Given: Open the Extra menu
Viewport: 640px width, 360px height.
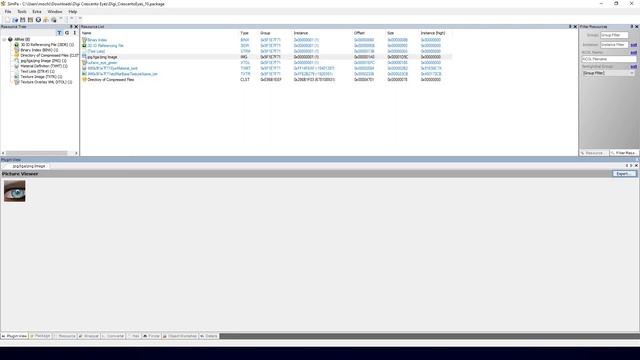Looking at the screenshot, I should [x=37, y=12].
